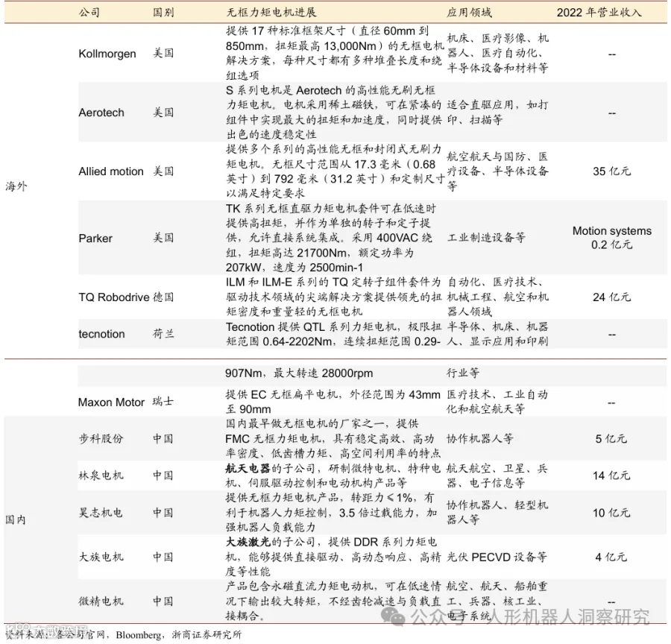Select the 大族电机 company cell

101,557
